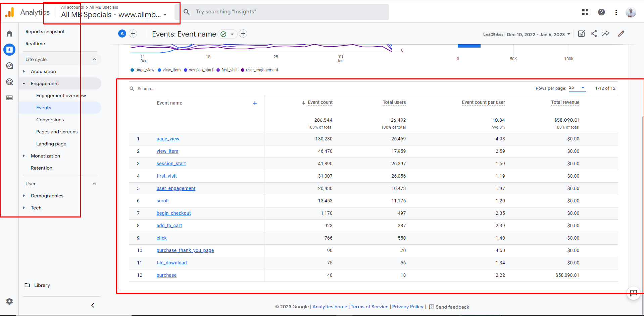This screenshot has width=644, height=316.
Task: Open the Home page of Analytics
Action: tap(9, 34)
